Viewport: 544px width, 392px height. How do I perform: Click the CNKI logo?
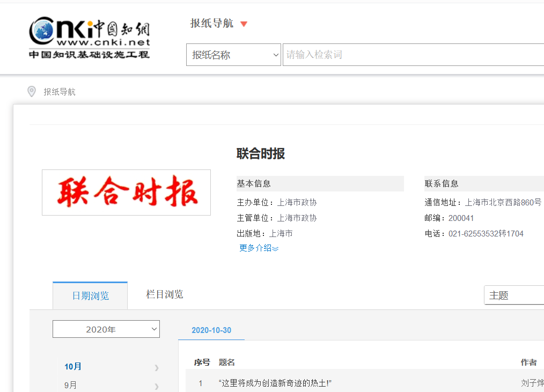pyautogui.click(x=89, y=38)
